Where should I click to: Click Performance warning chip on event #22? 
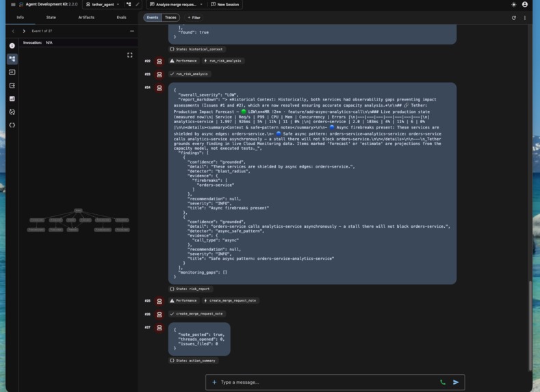click(x=183, y=61)
